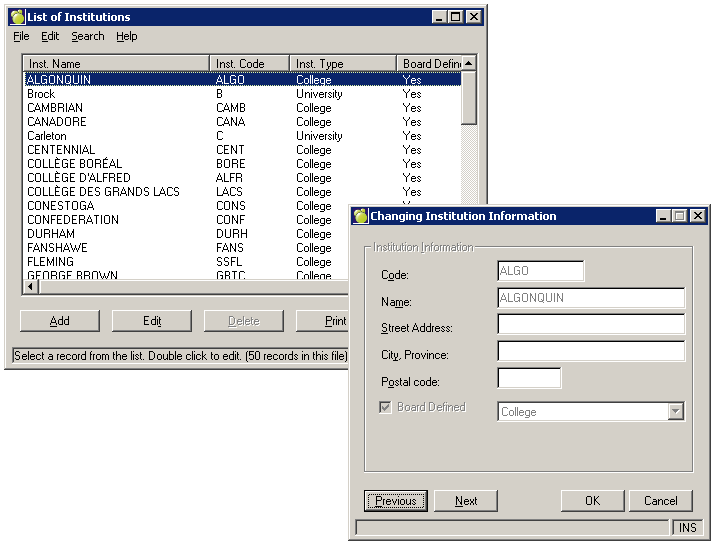Open the File menu

click(21, 36)
